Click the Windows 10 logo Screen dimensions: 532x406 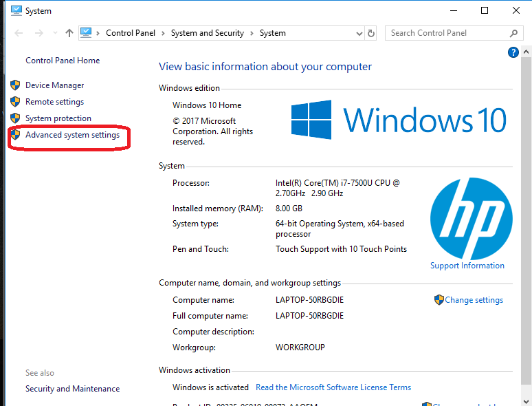tap(399, 120)
